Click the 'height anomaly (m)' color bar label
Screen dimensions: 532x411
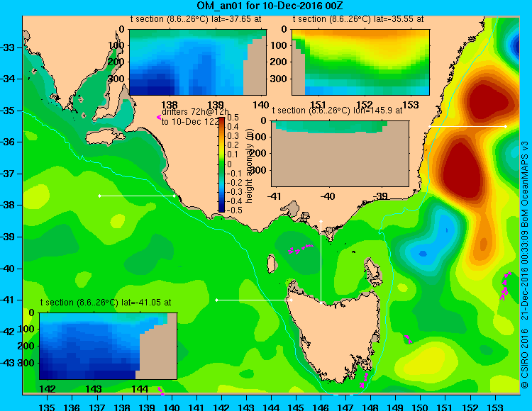pos(249,166)
